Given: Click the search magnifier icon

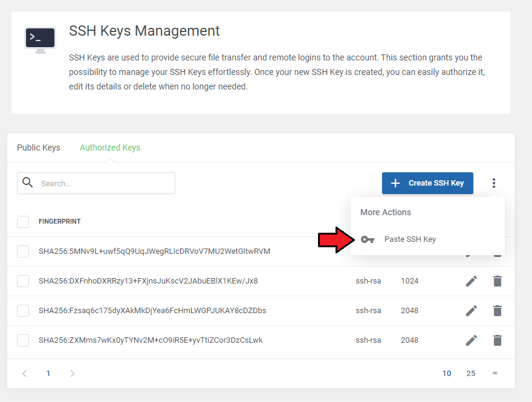Looking at the screenshot, I should 27,183.
